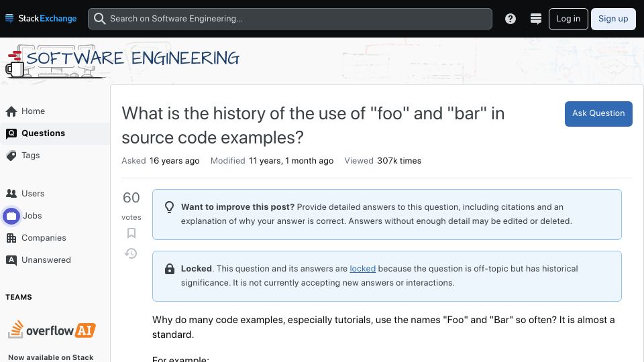
Task: Click the search magnifier icon
Action: pos(99,19)
